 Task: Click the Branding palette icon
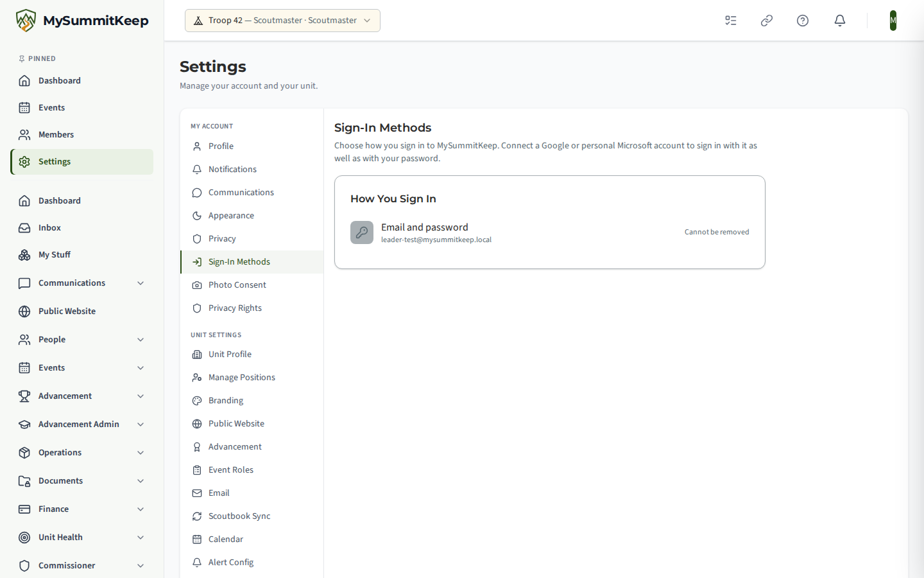tap(197, 401)
